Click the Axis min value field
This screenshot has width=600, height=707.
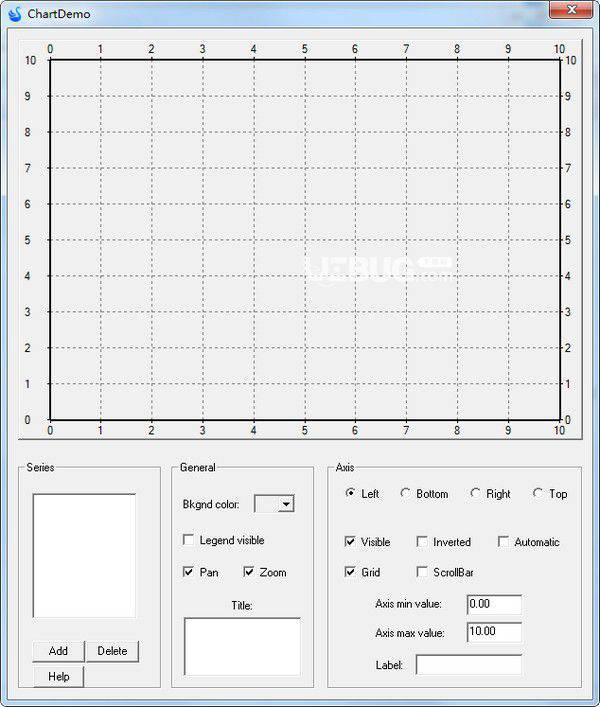[495, 604]
